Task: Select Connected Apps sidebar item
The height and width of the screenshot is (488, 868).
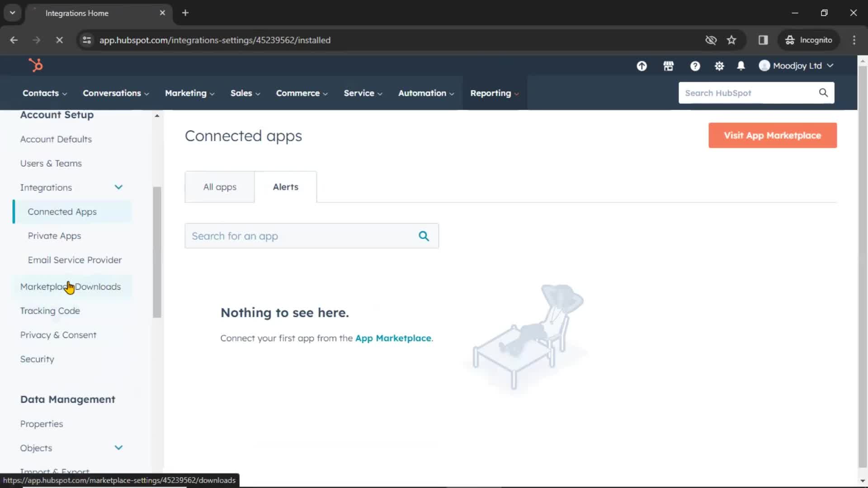Action: pyautogui.click(x=62, y=211)
